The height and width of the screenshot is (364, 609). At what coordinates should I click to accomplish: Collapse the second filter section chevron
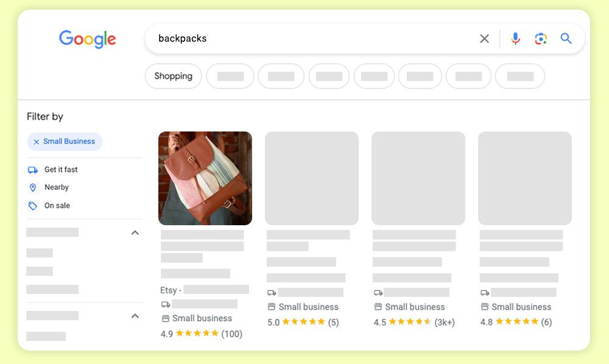click(135, 316)
